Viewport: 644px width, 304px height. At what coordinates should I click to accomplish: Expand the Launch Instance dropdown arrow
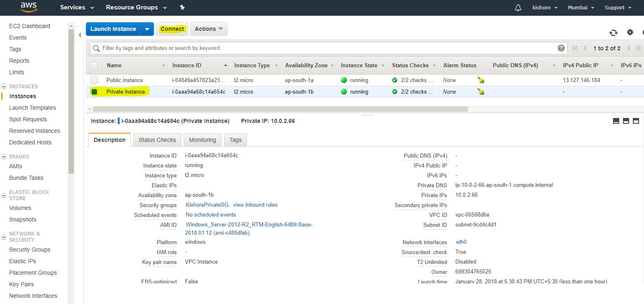click(x=147, y=29)
